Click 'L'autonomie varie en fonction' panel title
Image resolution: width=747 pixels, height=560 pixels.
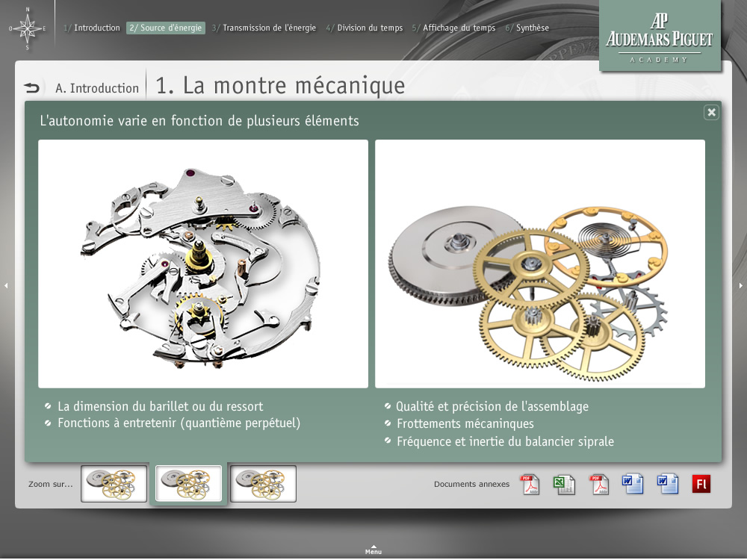[199, 120]
